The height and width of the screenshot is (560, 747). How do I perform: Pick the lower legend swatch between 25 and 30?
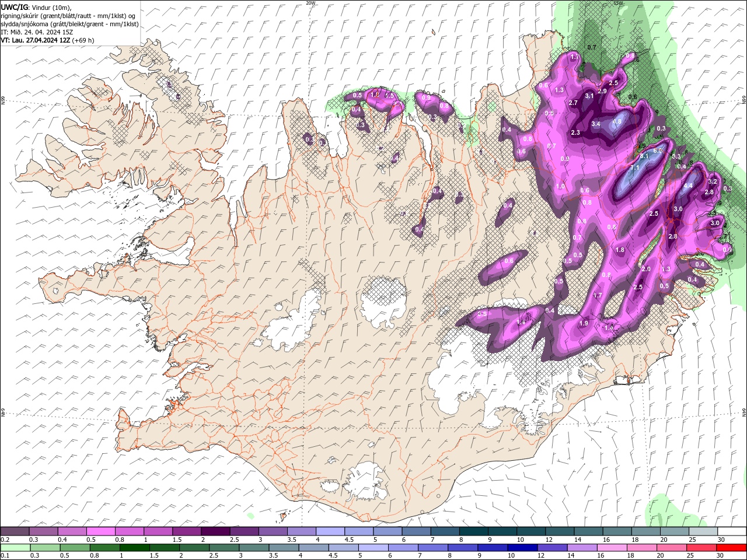[x=701, y=548]
